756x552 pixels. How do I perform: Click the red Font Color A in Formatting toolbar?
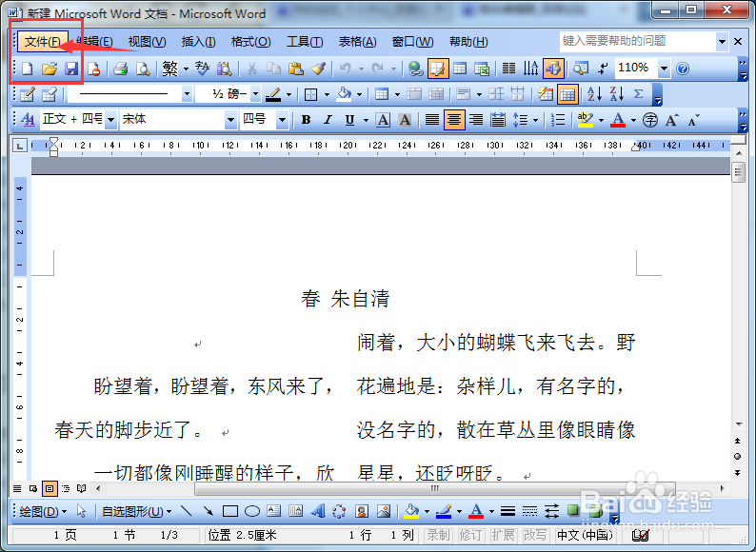(618, 120)
